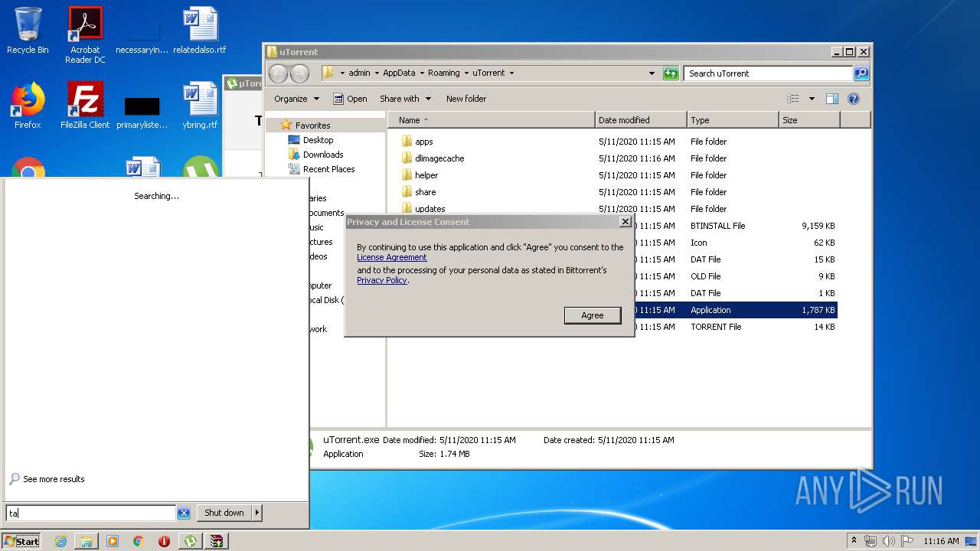Screen dimensions: 980x551
Task: Expand the admin breadcrumb arrow
Action: pos(377,73)
